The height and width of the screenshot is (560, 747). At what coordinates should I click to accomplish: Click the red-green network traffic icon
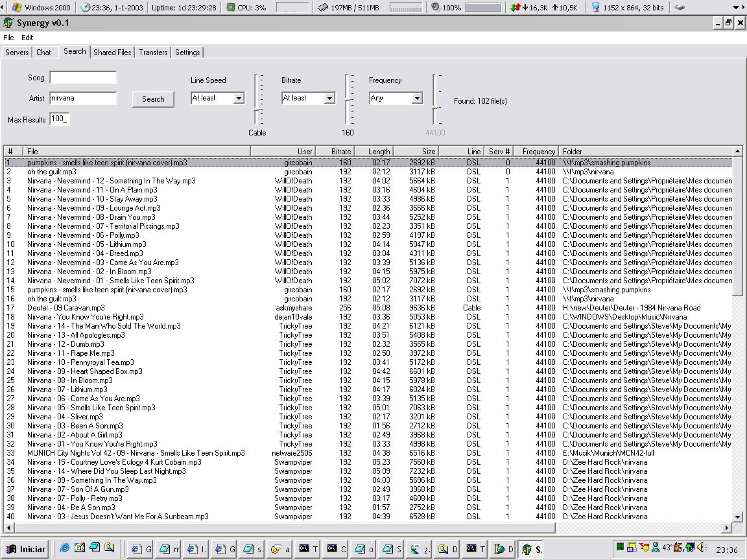(x=515, y=7)
